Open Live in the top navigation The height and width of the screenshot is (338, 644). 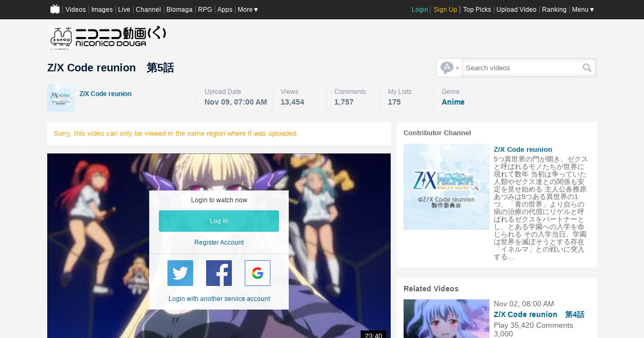124,10
